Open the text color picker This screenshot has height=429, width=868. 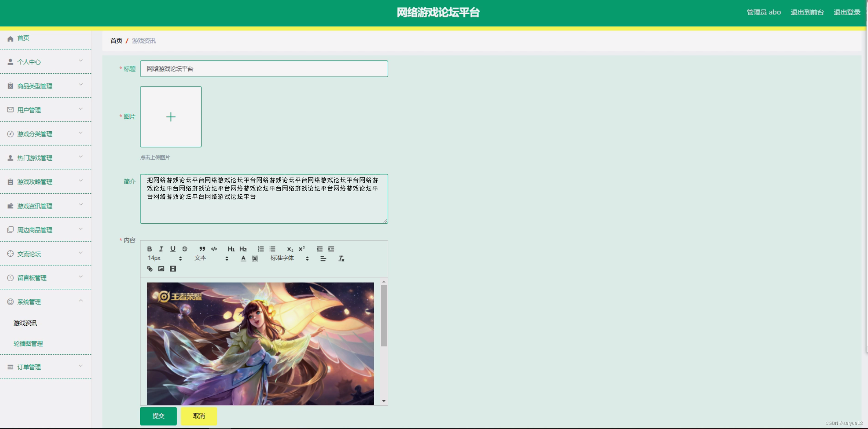point(243,258)
